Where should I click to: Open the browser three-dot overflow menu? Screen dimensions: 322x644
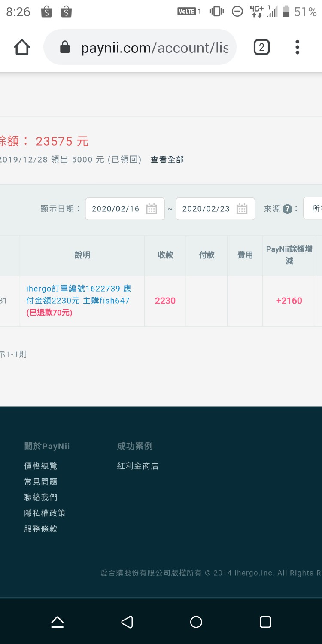tap(297, 47)
